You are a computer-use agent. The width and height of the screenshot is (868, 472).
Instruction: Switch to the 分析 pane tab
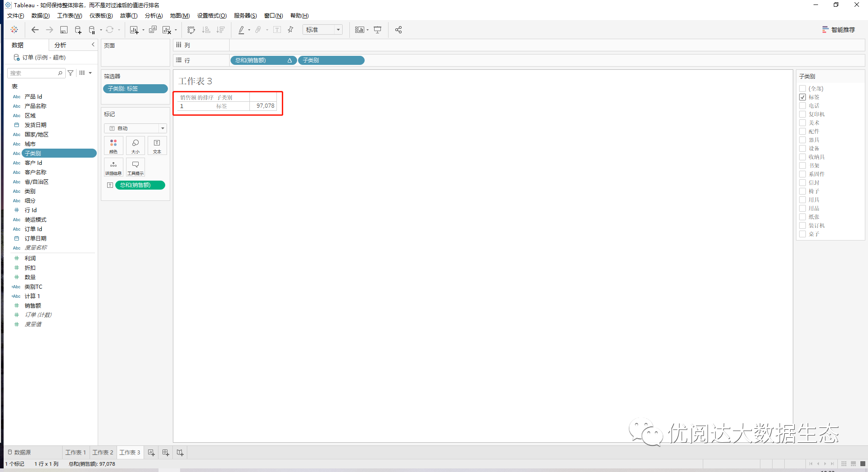[60, 45]
